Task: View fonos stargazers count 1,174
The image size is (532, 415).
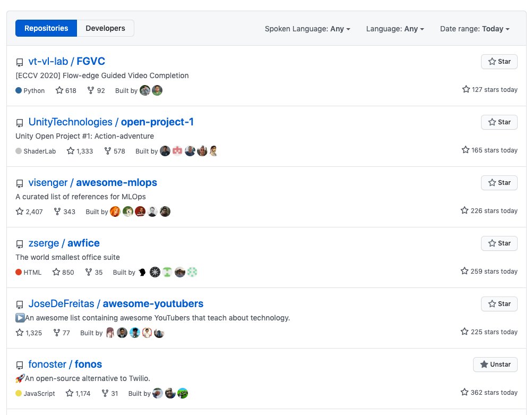Action: (x=78, y=393)
